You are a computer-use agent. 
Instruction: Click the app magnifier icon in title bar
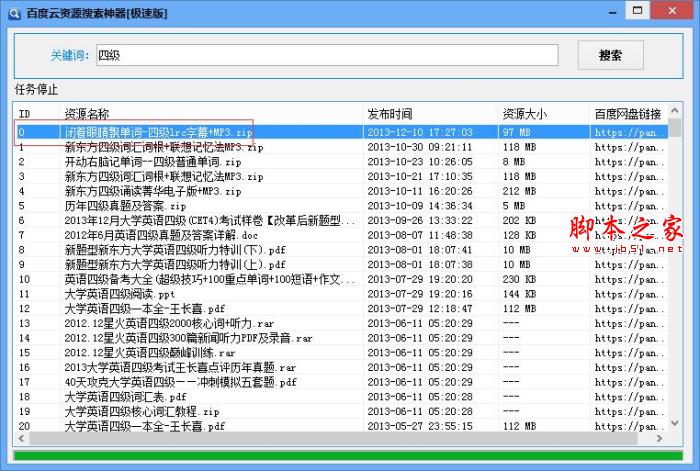point(14,13)
